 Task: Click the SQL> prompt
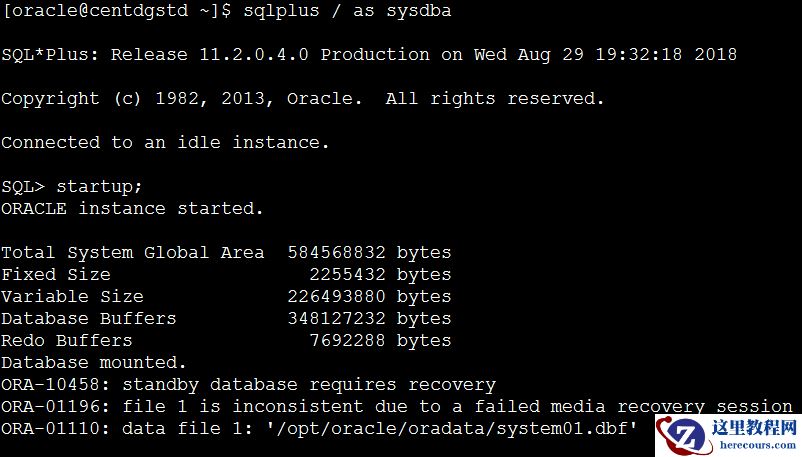[24, 186]
